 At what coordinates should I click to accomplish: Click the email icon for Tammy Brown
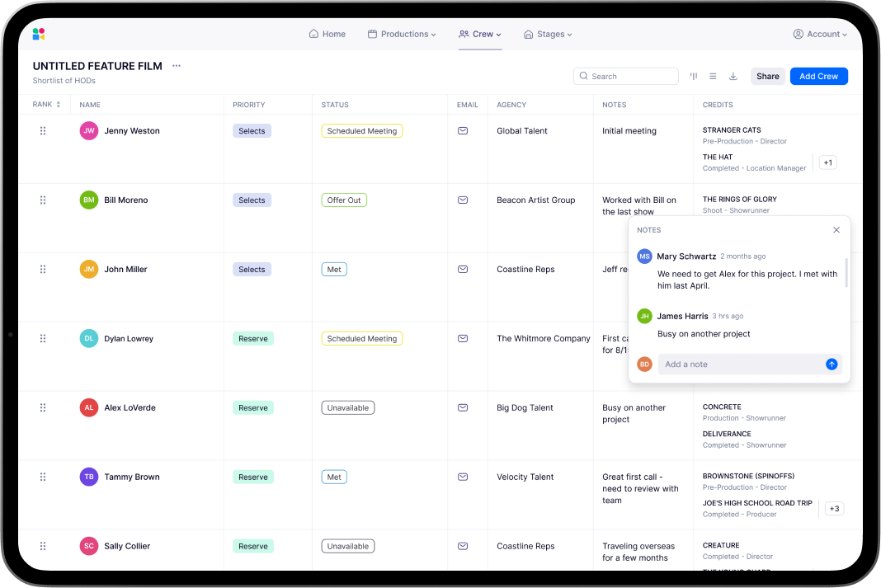pos(463,477)
